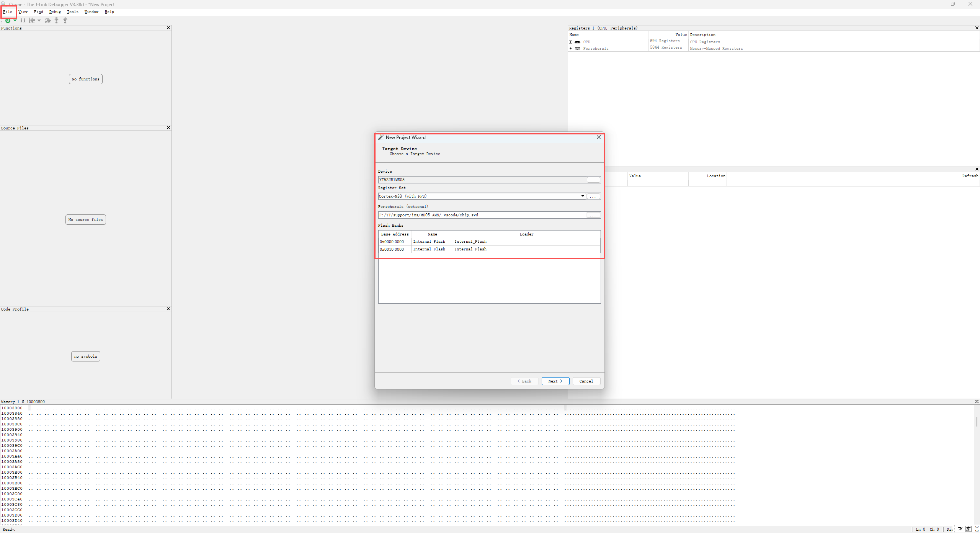Expand the Peripherals registers tree node
The image size is (980, 533).
[x=571, y=48]
